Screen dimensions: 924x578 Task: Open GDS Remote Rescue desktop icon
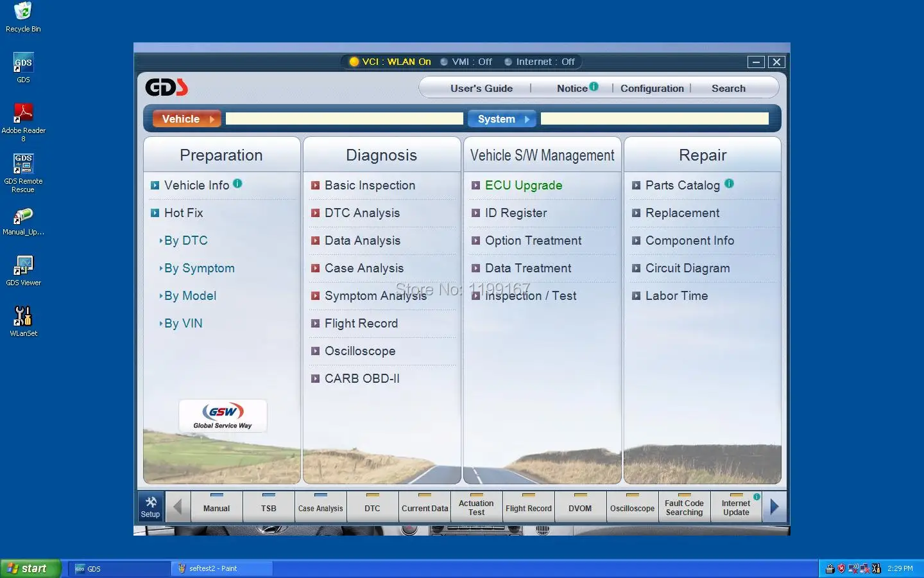23,173
